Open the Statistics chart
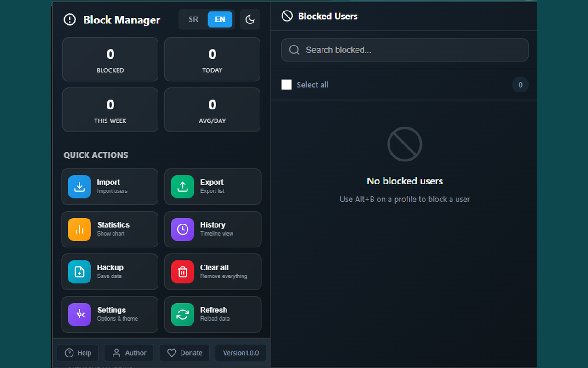The image size is (588, 368). pos(110,229)
